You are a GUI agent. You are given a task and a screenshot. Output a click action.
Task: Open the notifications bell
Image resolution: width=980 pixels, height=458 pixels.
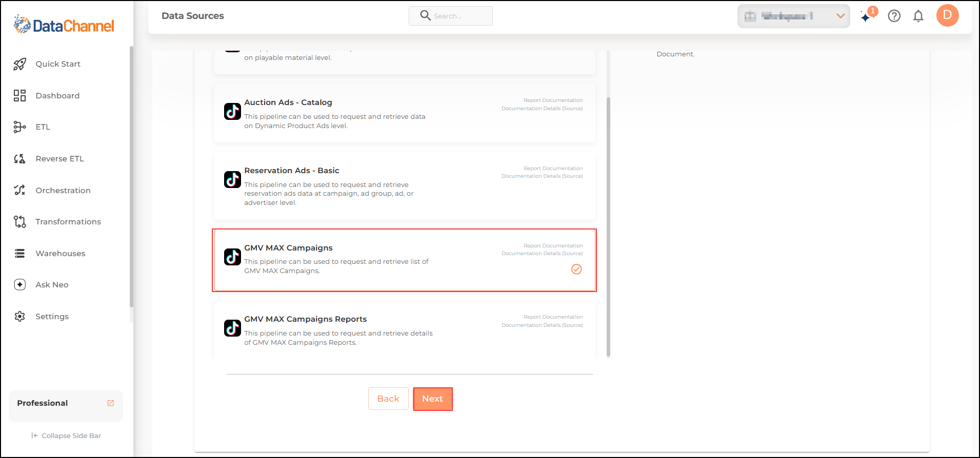click(918, 16)
